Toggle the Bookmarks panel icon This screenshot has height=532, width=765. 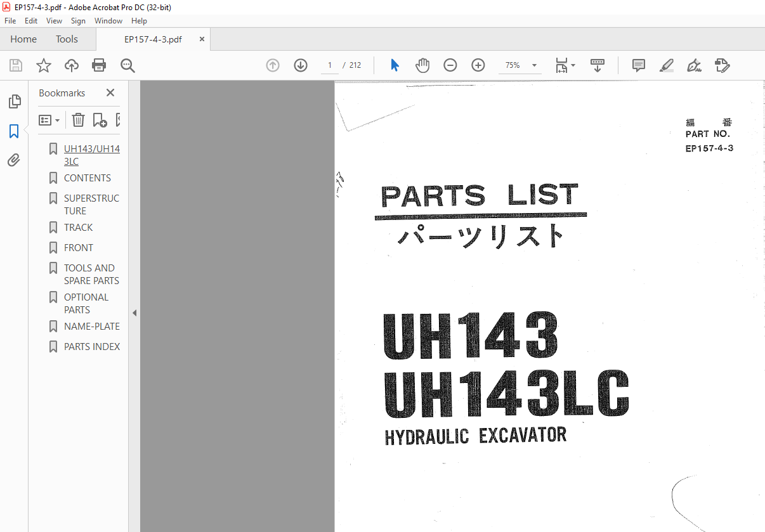tap(14, 131)
